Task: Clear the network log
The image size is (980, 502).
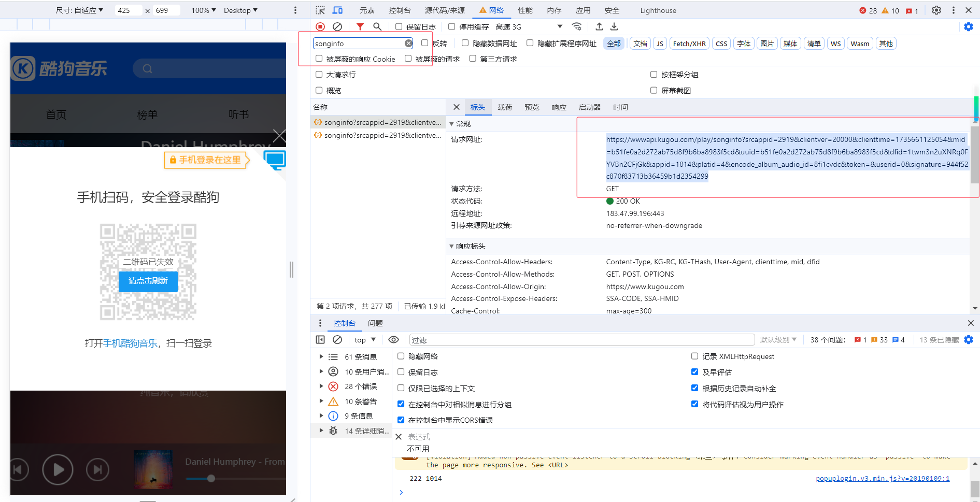Action: [x=337, y=26]
